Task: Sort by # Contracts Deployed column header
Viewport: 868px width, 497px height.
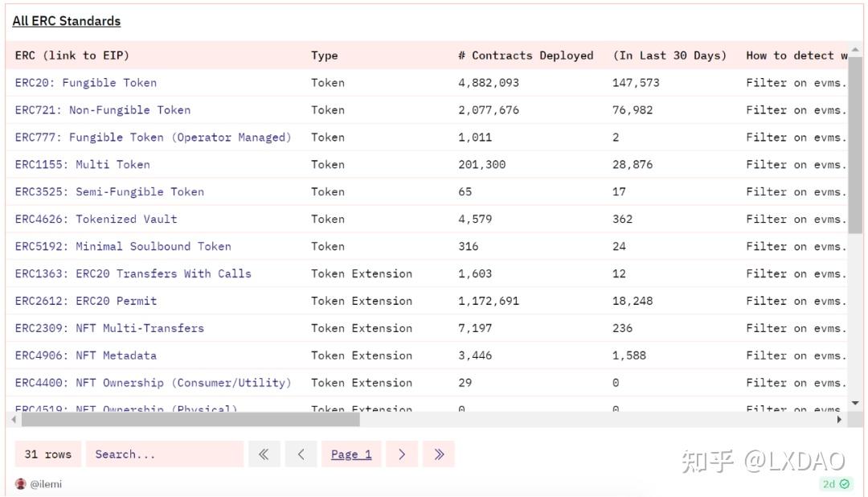Action: [x=526, y=55]
